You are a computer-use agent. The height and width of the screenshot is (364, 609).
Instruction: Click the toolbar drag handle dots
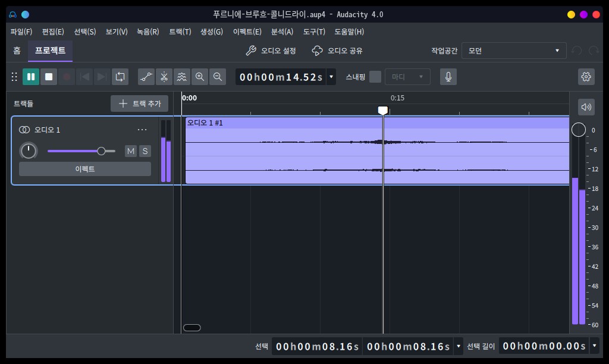(x=14, y=77)
